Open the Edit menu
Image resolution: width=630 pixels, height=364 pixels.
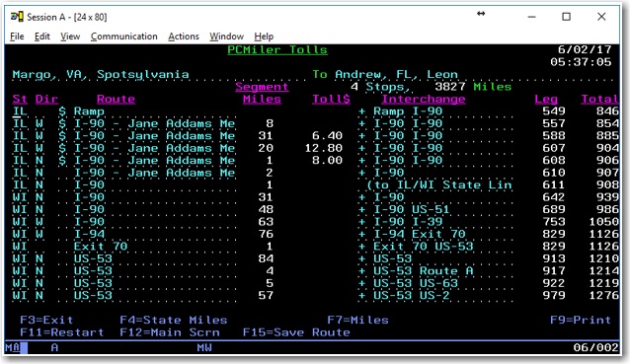point(42,36)
